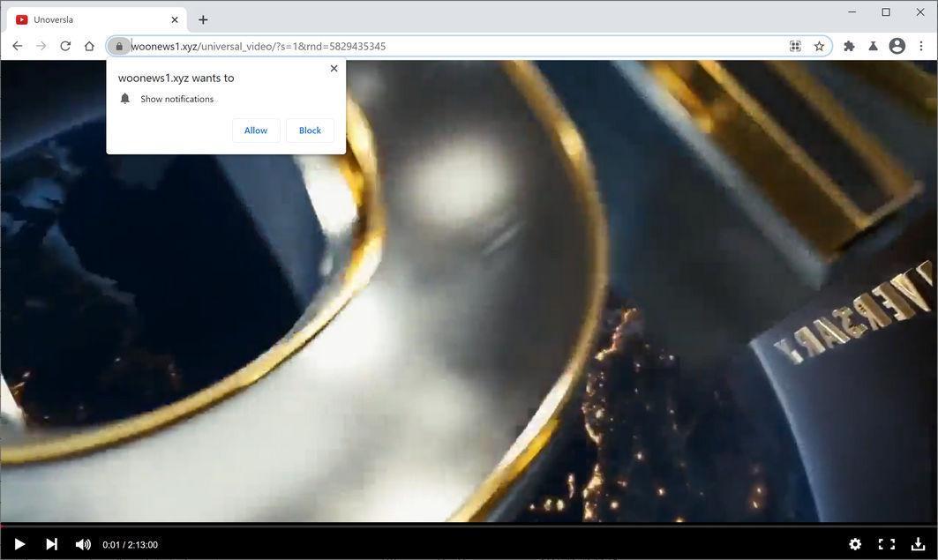Click the browser Home icon
The height and width of the screenshot is (560, 938).
tap(89, 46)
